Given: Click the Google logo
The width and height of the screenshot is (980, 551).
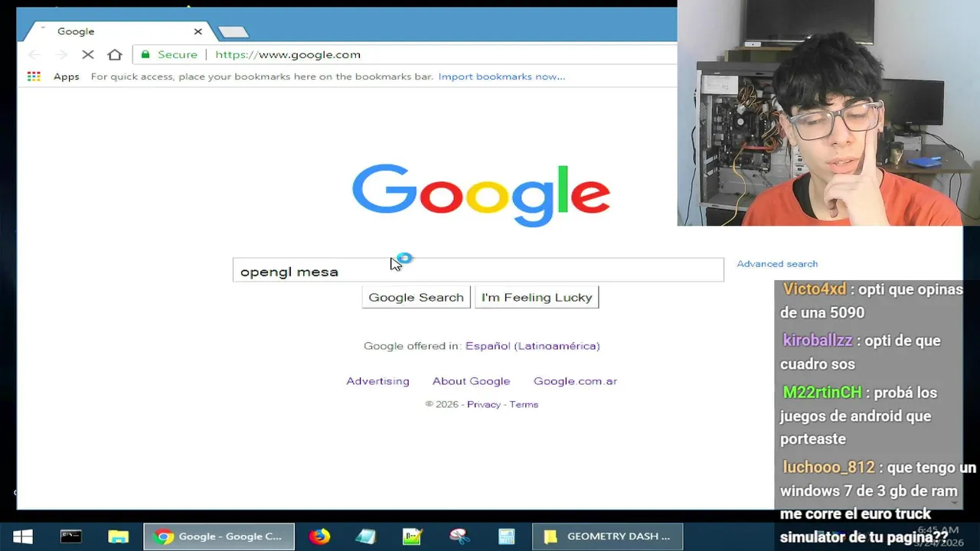Looking at the screenshot, I should (481, 195).
